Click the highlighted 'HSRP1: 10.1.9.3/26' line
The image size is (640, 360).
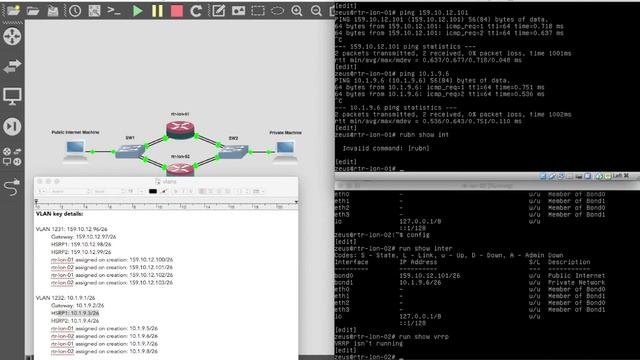(x=75, y=313)
